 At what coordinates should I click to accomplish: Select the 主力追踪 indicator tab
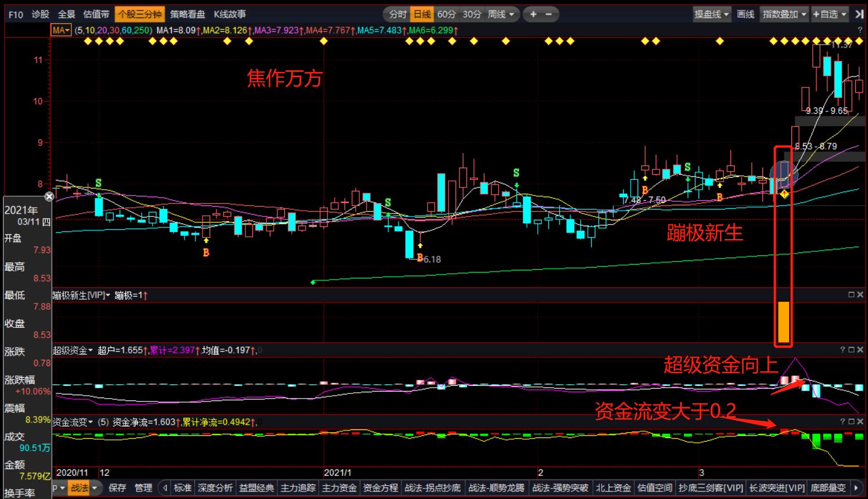pyautogui.click(x=298, y=488)
